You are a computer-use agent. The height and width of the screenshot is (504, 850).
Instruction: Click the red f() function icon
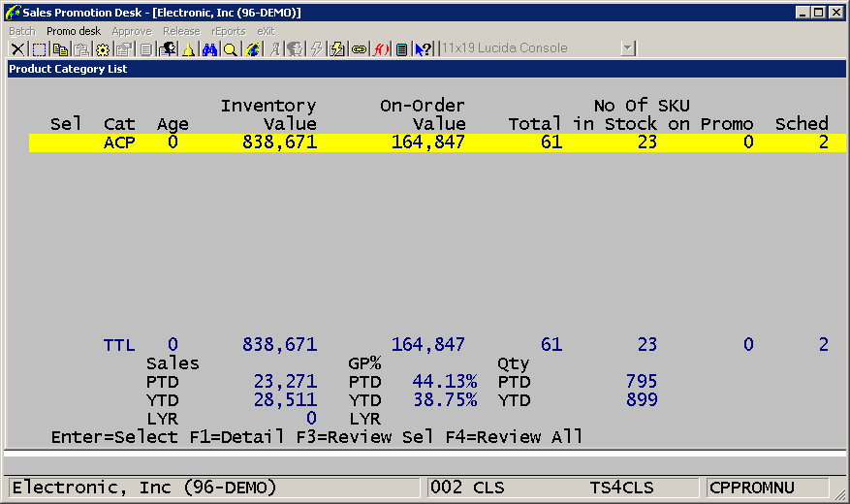pos(381,49)
